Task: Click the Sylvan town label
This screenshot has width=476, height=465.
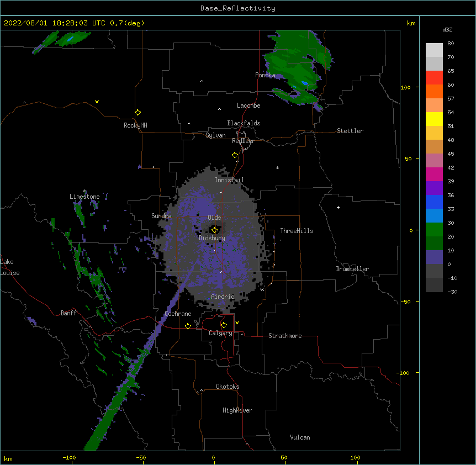Action: 215,135
